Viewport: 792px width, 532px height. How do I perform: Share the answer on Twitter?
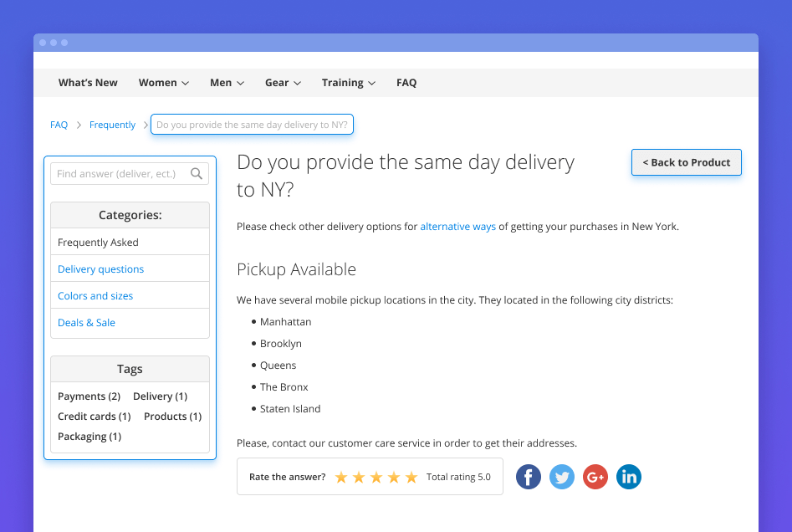(562, 477)
